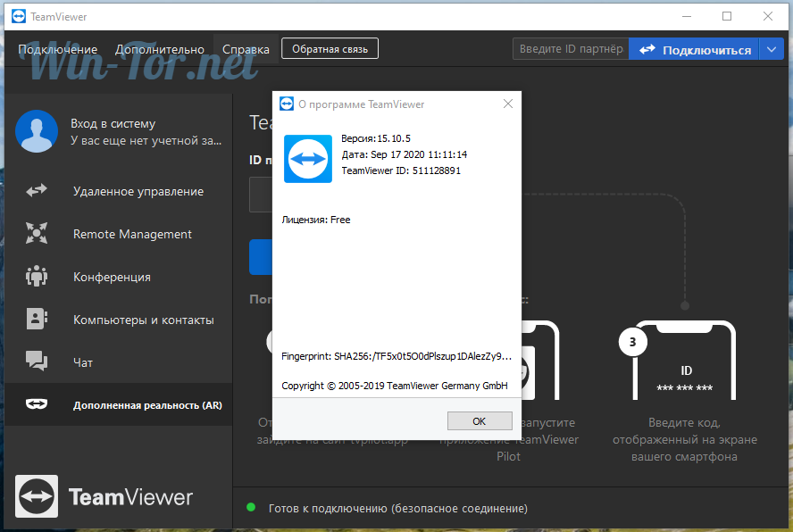Click the user avatar profile icon
This screenshot has width=793, height=532.
37,131
